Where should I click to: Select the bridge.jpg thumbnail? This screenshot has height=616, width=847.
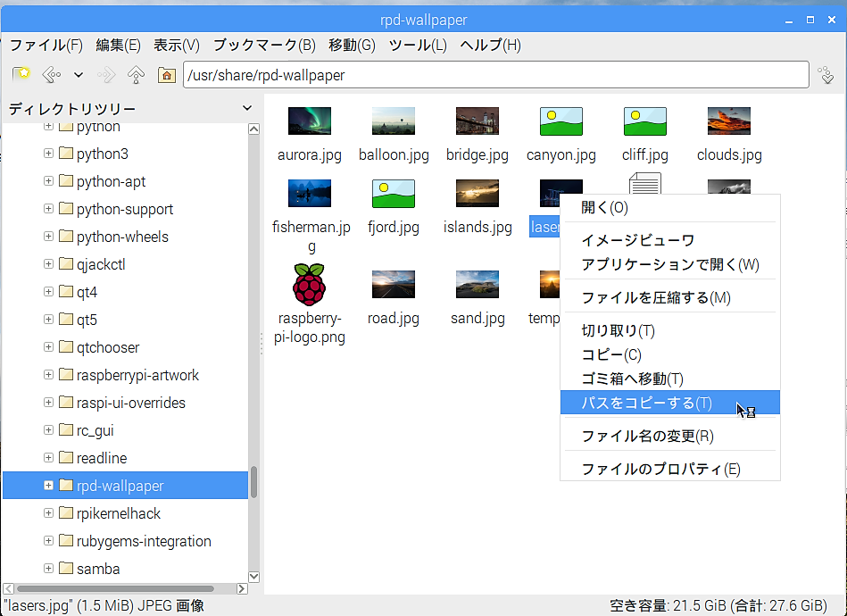[477, 121]
